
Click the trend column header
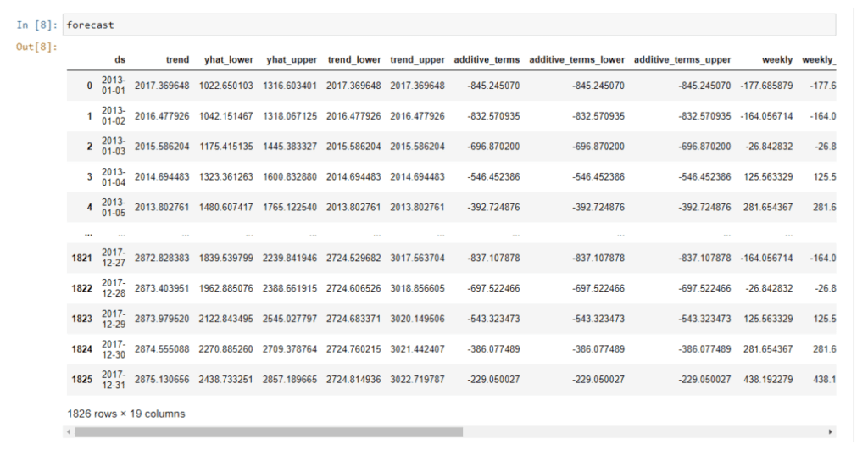point(177,60)
